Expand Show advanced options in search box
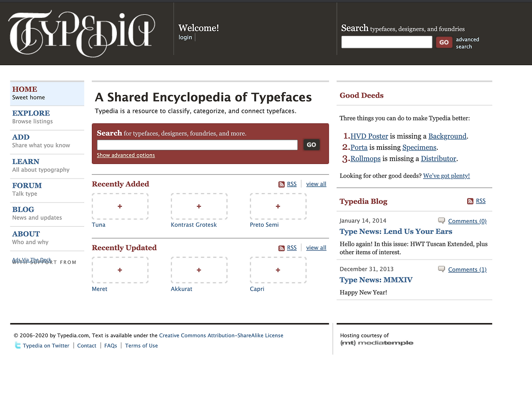Screen dimensions: 532x404 pos(126,155)
